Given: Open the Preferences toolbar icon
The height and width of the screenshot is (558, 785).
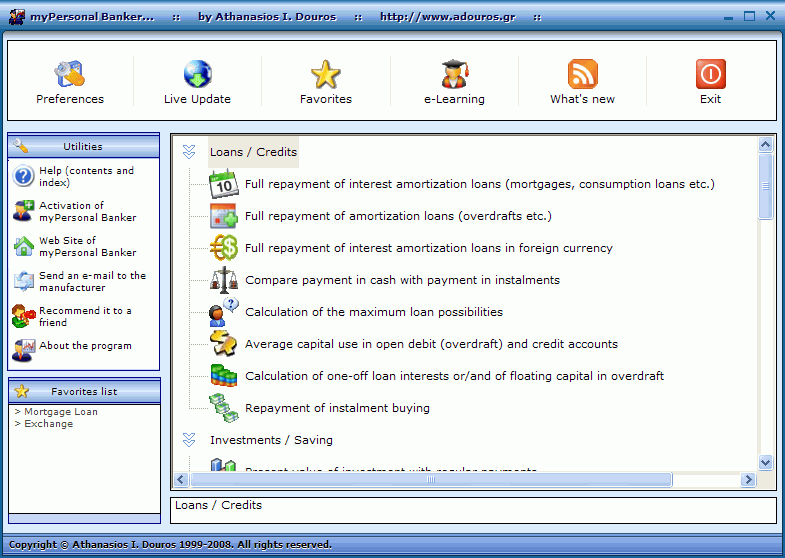Looking at the screenshot, I should (x=70, y=74).
